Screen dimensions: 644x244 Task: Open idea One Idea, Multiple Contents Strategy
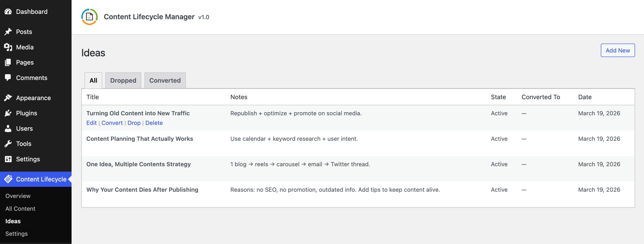pos(139,164)
